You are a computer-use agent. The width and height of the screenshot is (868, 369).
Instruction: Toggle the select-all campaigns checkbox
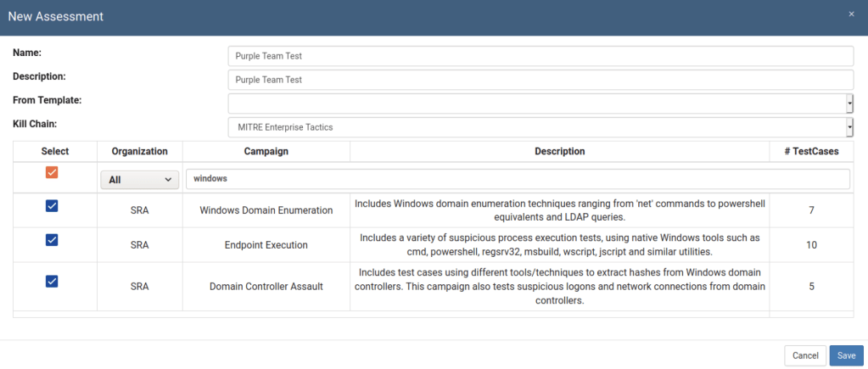coord(52,172)
